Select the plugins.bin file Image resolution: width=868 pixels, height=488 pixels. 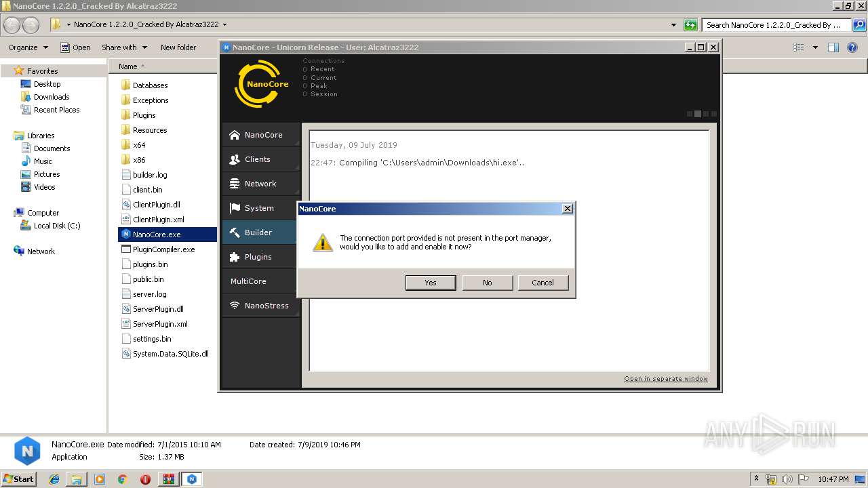144,264
